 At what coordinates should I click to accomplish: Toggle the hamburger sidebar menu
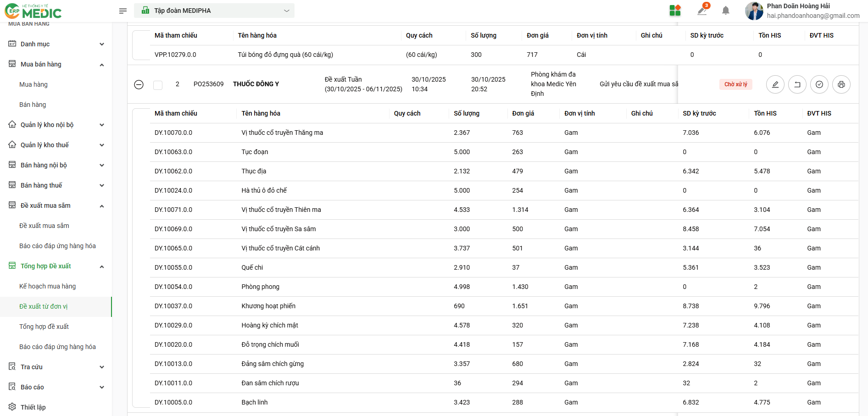click(122, 11)
